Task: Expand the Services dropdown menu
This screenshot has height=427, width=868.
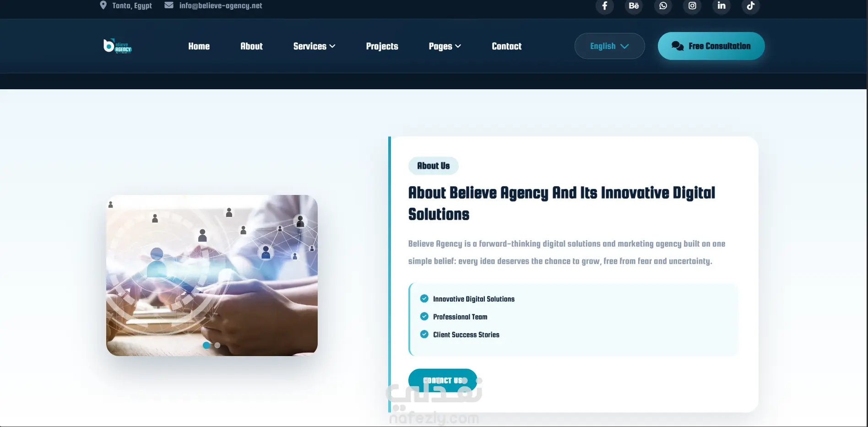Action: 315,46
